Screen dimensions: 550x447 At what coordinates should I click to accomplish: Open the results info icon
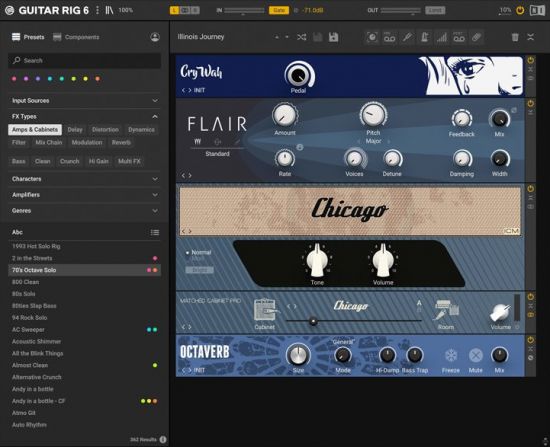tap(163, 439)
